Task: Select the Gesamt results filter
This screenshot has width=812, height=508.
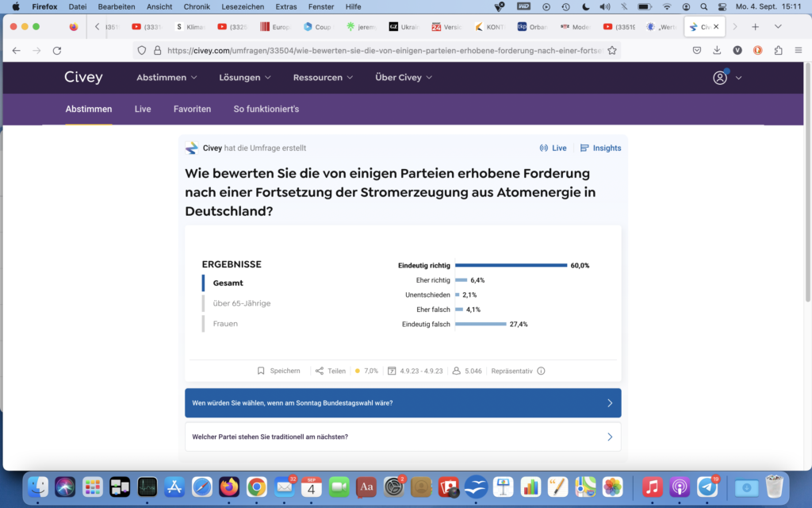Action: (x=228, y=283)
